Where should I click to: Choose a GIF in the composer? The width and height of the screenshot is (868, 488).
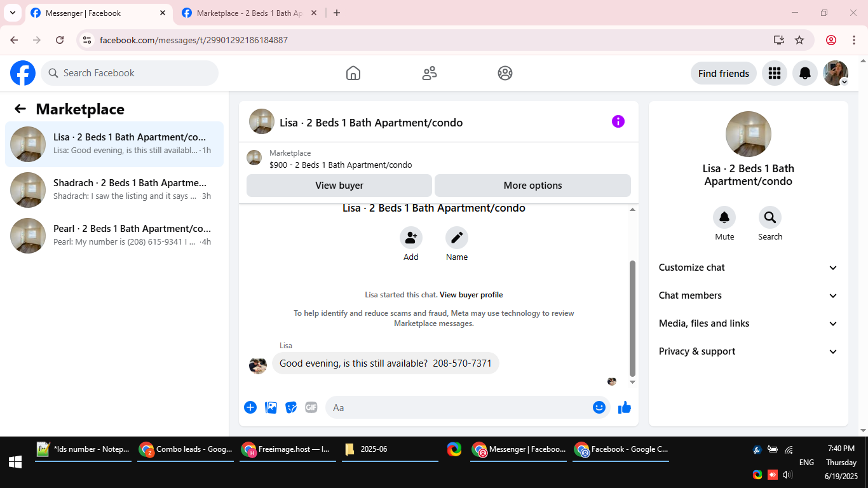point(311,407)
